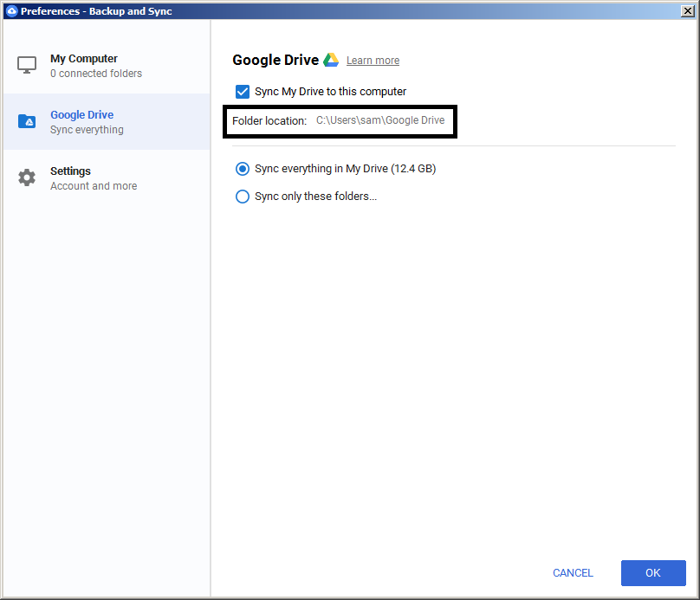Switch to the Settings section
The width and height of the screenshot is (700, 600).
coord(70,171)
